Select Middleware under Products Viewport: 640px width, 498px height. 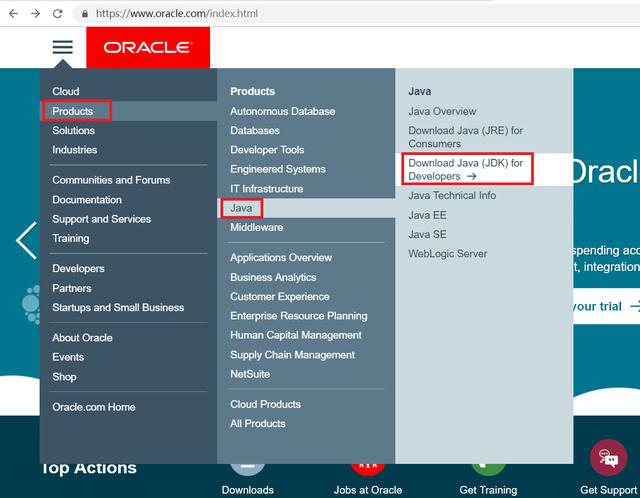[256, 227]
